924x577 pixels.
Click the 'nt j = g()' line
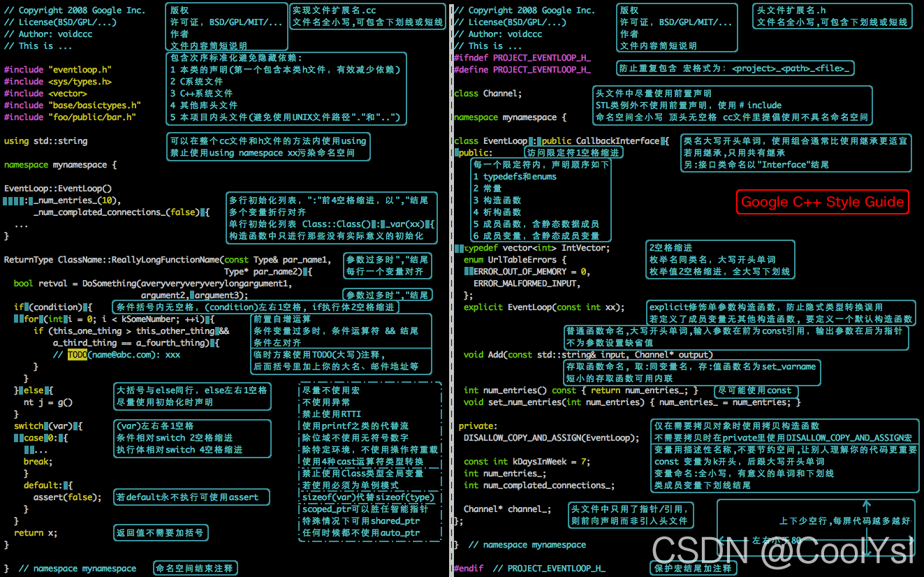(48, 402)
